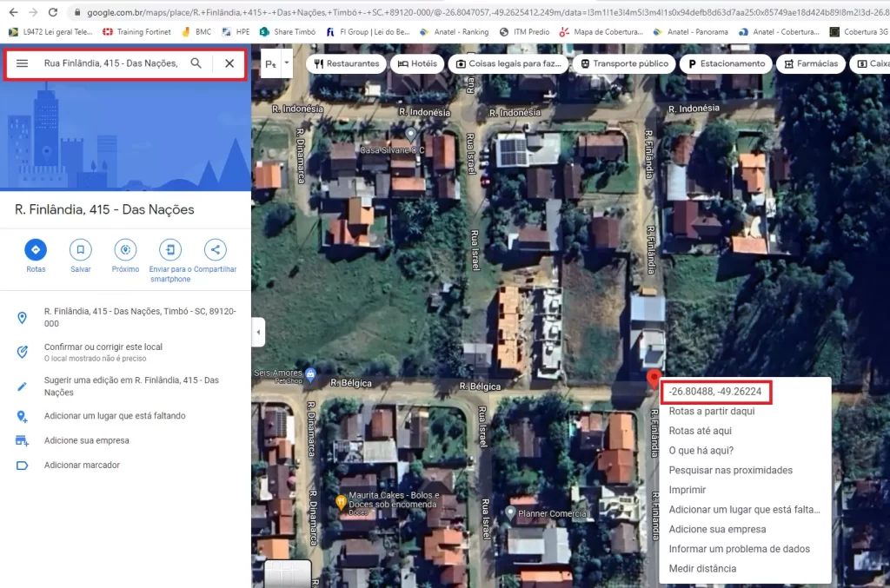Click the magnifier search icon

[x=196, y=63]
